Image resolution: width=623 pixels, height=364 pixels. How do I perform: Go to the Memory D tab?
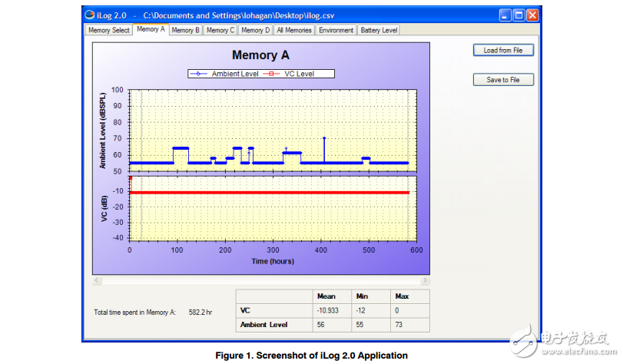coord(255,30)
